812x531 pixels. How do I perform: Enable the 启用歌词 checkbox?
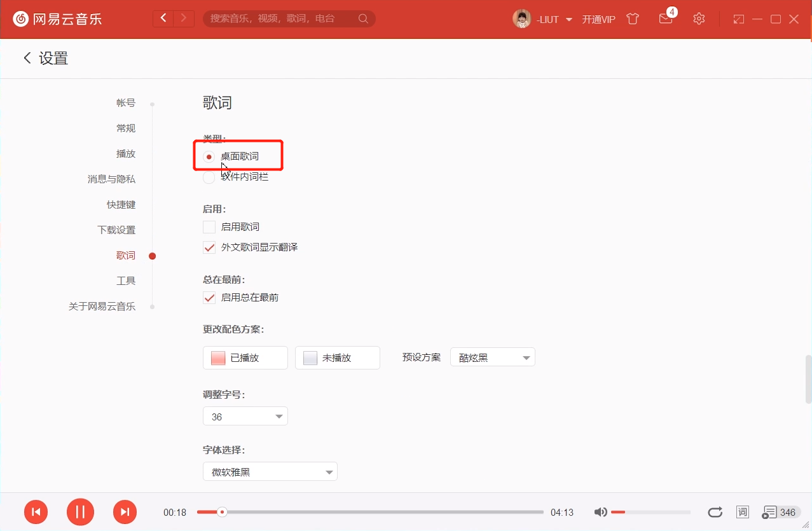(x=209, y=226)
